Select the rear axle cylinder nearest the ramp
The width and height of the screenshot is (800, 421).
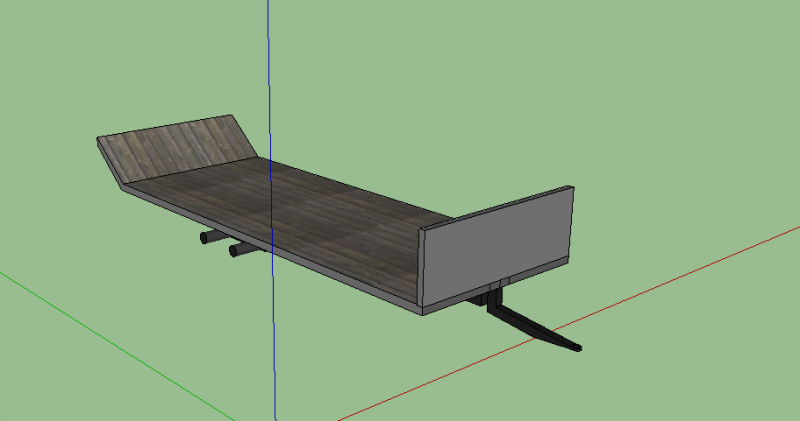pyautogui.click(x=213, y=236)
